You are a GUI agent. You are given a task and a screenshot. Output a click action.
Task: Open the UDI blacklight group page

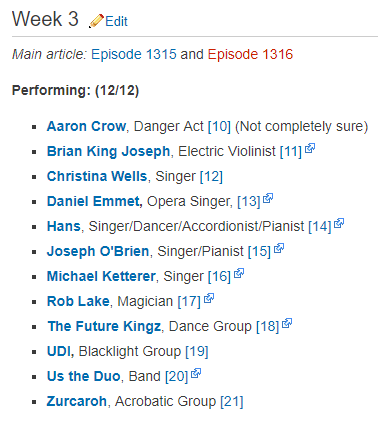[59, 351]
